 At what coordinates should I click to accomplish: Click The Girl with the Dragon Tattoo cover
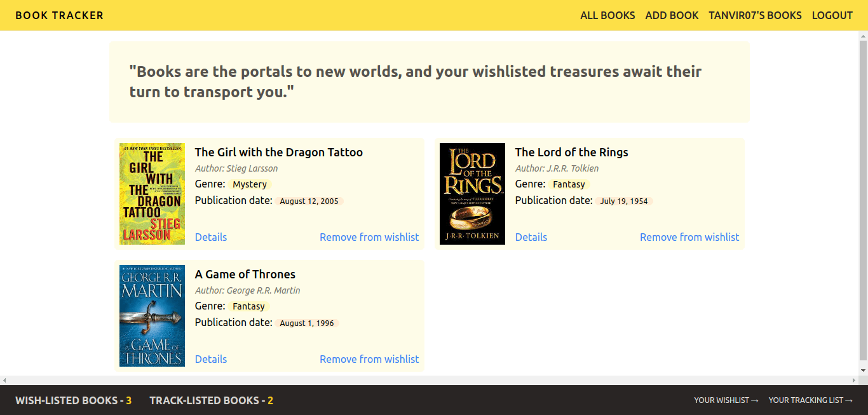[152, 194]
